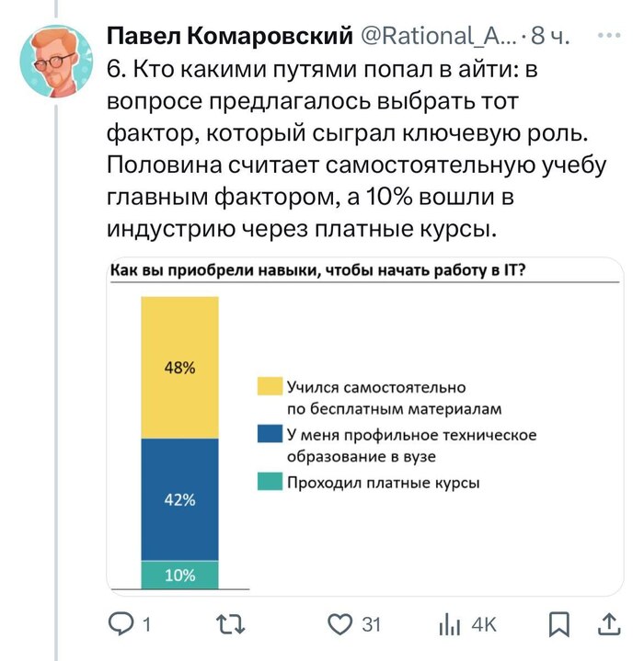The image size is (644, 661).
Task: Bookmark this tweet
Action: 558,626
